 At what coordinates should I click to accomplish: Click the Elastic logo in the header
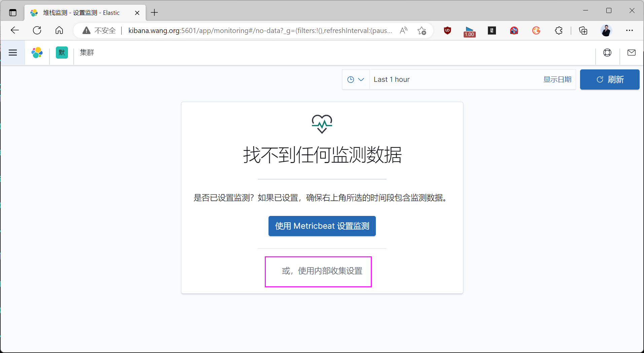37,53
